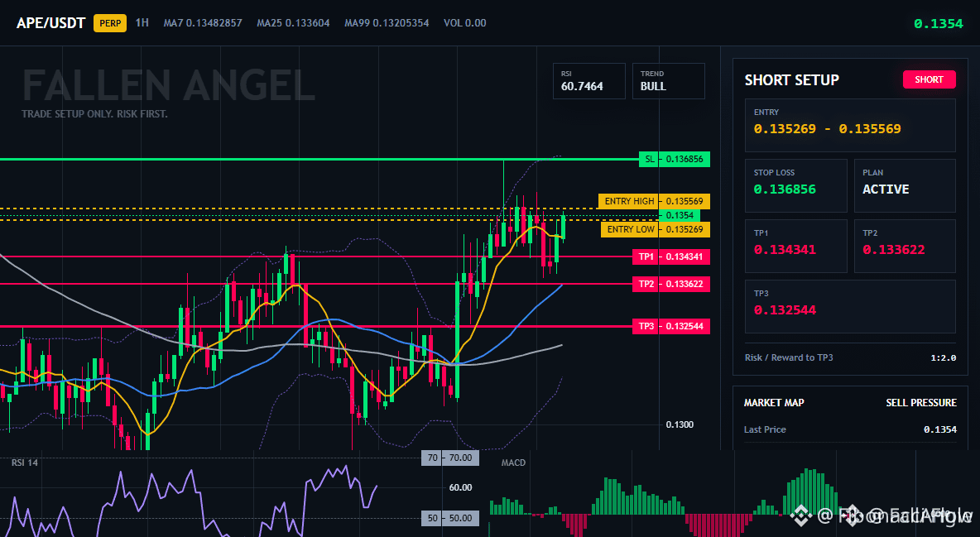Click the RSI 60.7464 box

pos(588,80)
